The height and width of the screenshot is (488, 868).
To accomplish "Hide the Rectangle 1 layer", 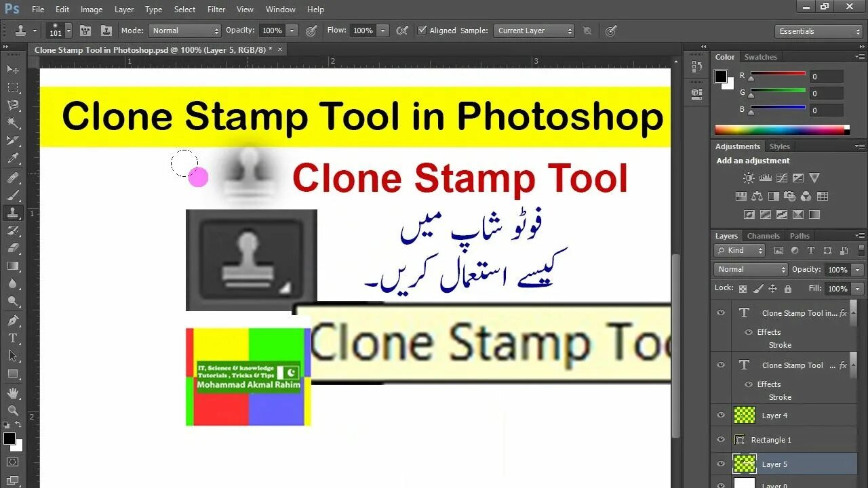I will (x=721, y=440).
